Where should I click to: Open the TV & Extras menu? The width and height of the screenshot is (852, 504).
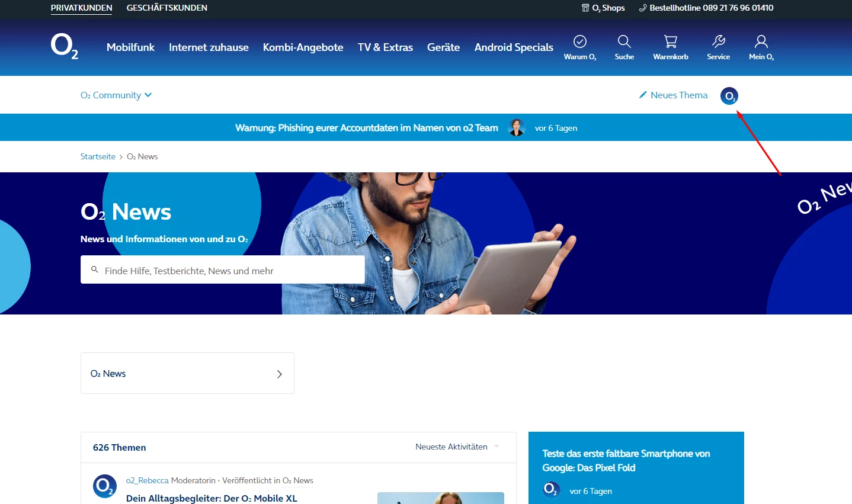pos(385,47)
